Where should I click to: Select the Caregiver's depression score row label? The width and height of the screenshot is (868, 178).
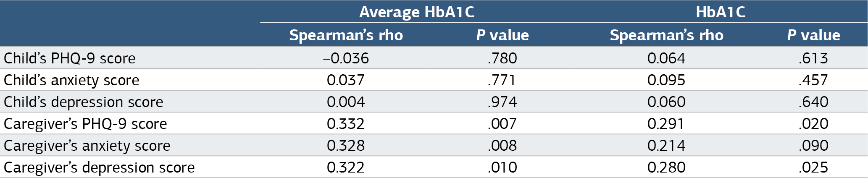pyautogui.click(x=99, y=167)
